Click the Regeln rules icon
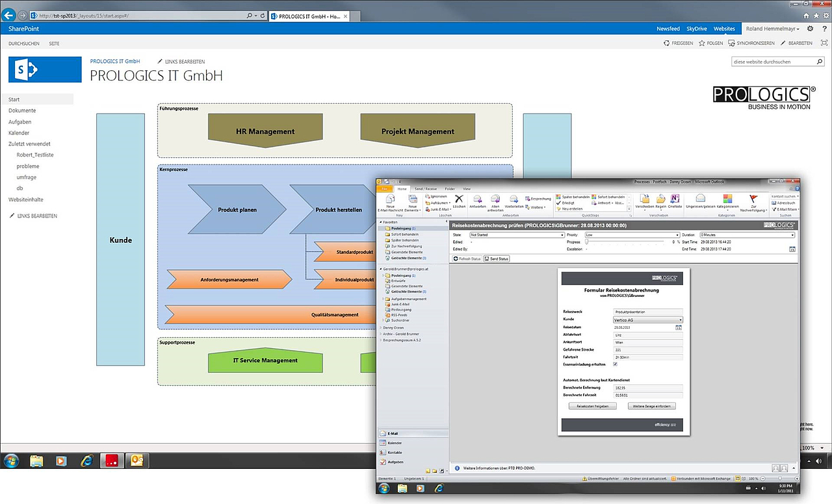832x504 pixels. tap(660, 199)
